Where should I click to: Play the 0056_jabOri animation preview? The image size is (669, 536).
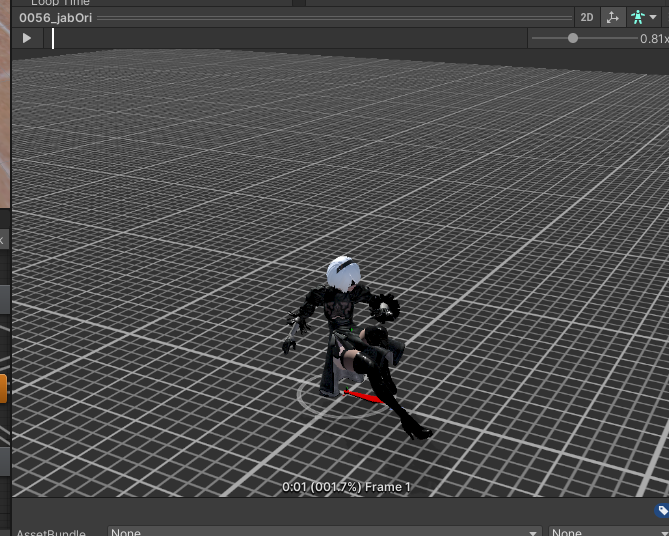click(26, 38)
